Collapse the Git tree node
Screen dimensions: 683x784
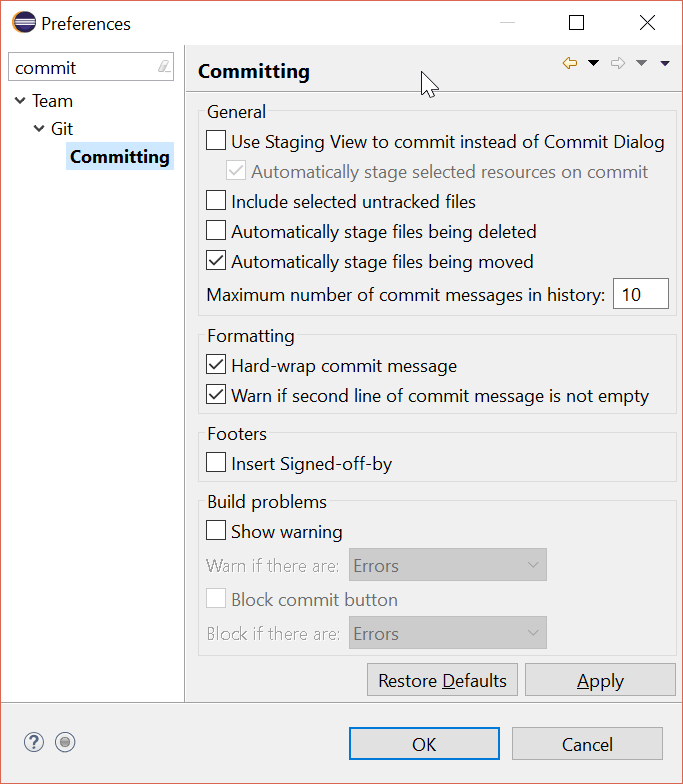[x=38, y=128]
